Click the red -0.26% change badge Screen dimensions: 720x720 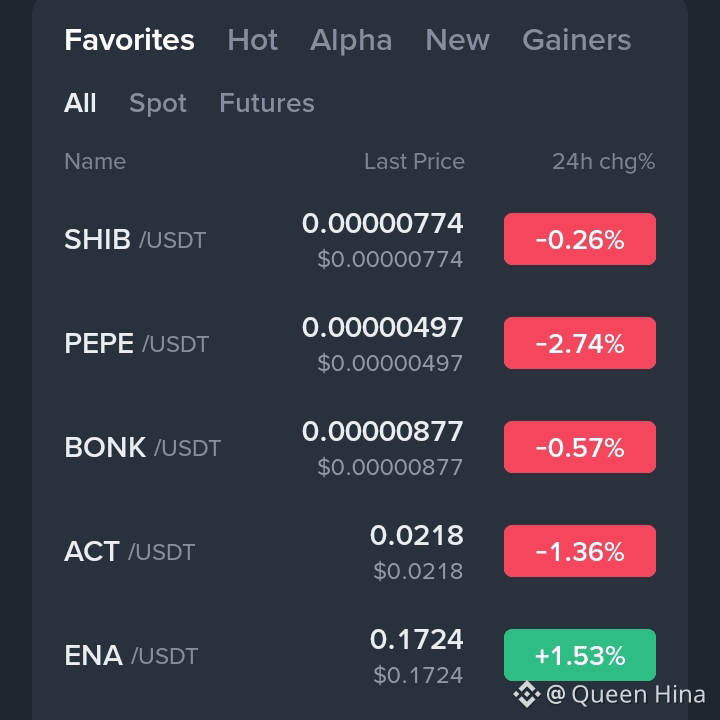click(580, 240)
